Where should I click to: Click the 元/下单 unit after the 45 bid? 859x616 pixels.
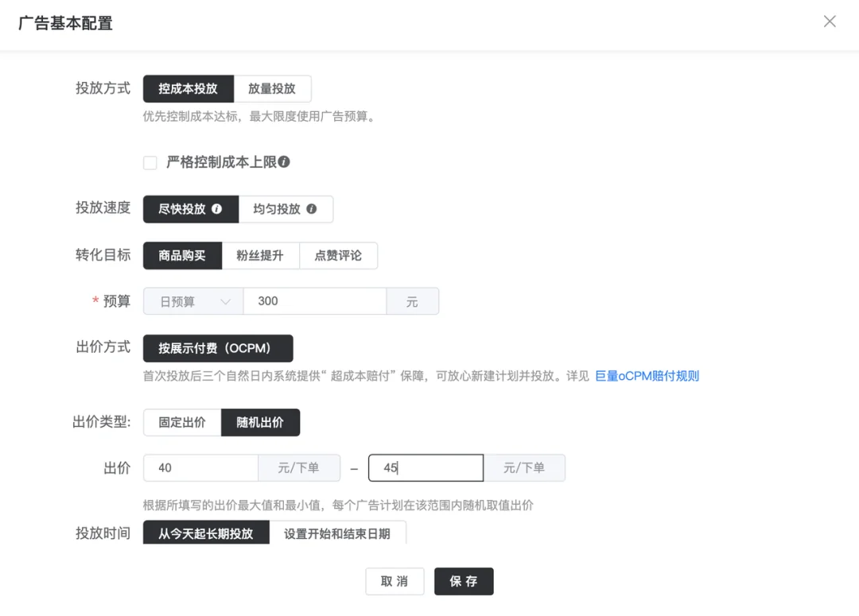pos(524,468)
